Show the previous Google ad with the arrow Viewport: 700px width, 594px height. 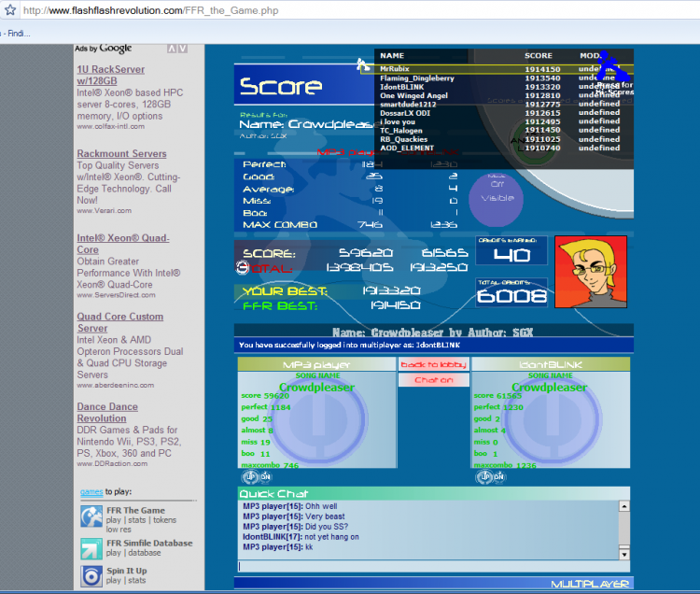[172, 49]
